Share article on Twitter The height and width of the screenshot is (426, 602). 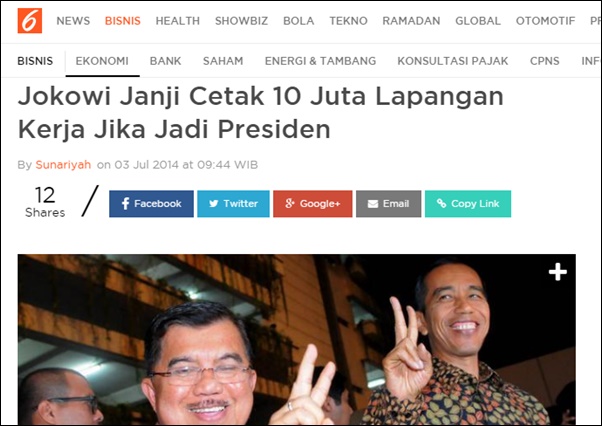(x=233, y=204)
